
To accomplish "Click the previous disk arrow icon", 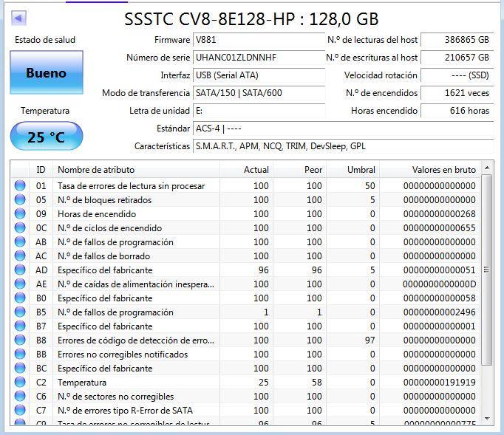I will click(18, 18).
